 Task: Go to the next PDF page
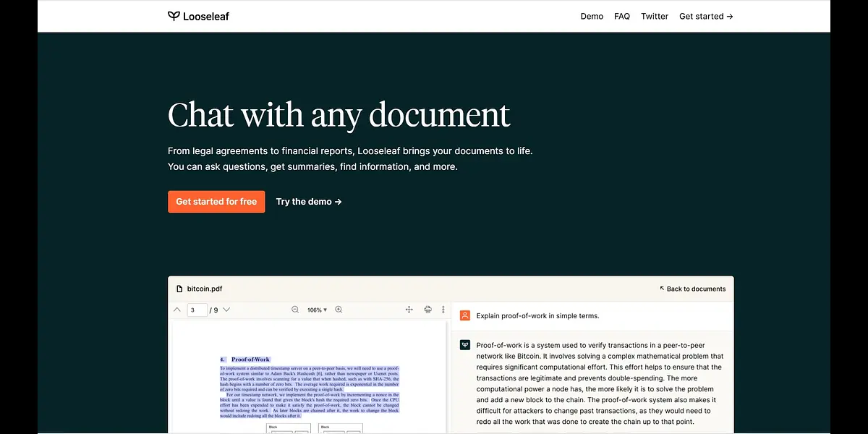pos(226,310)
